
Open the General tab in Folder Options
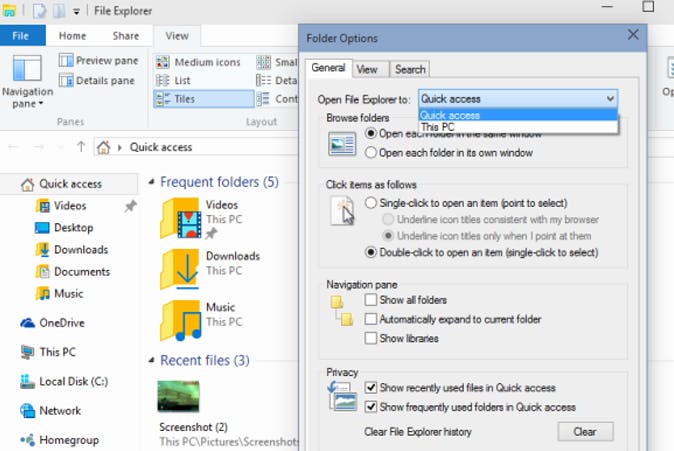(328, 68)
